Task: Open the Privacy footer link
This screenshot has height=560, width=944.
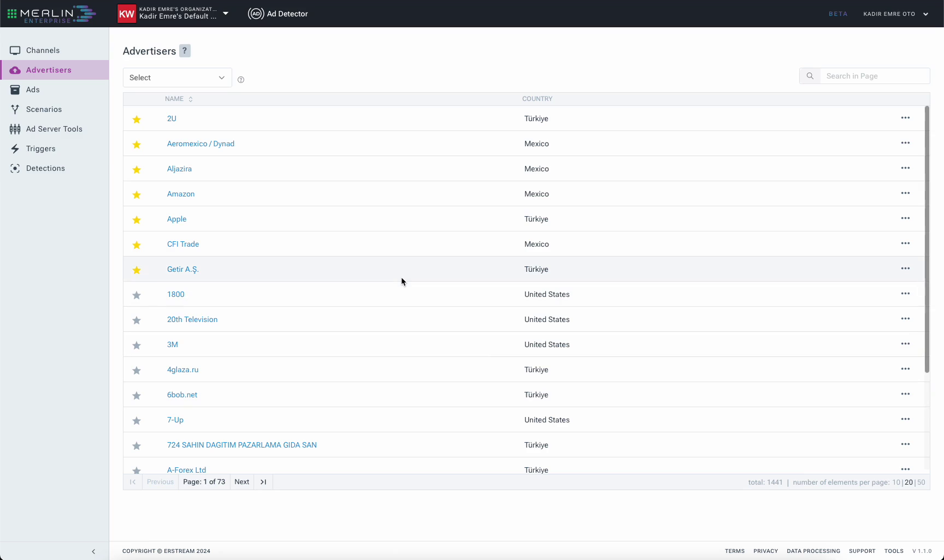Action: (765, 551)
